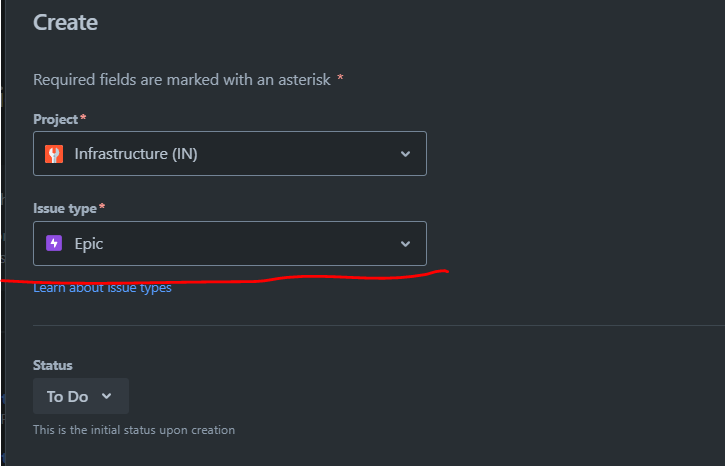Open the Epic issue type field
725x466 pixels.
pyautogui.click(x=230, y=244)
